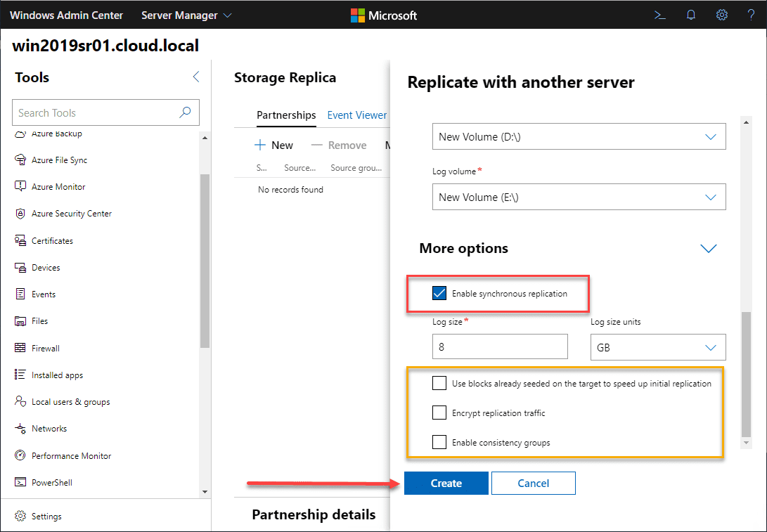The width and height of the screenshot is (767, 532).
Task: Open the Performance Monitor tool
Action: (x=71, y=455)
